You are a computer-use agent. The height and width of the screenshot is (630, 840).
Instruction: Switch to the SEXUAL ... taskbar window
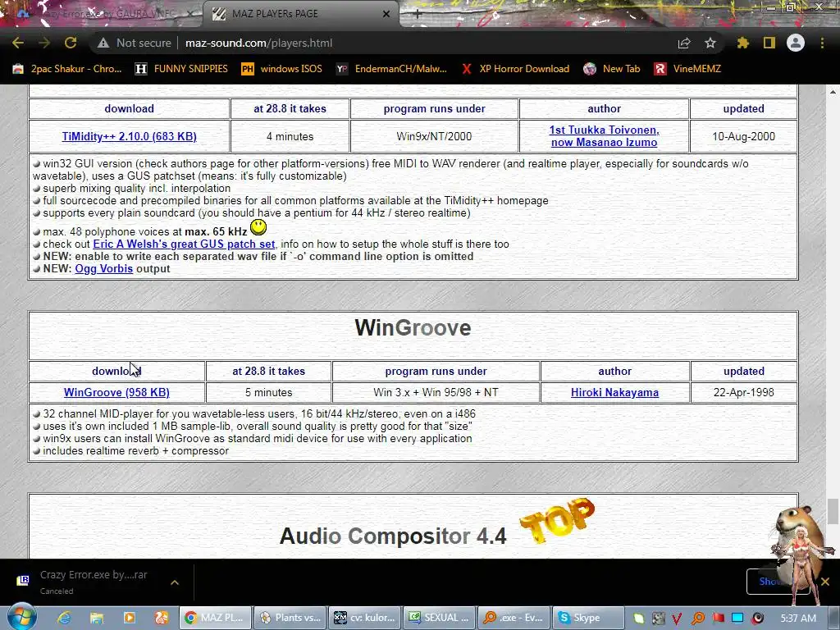(438, 618)
